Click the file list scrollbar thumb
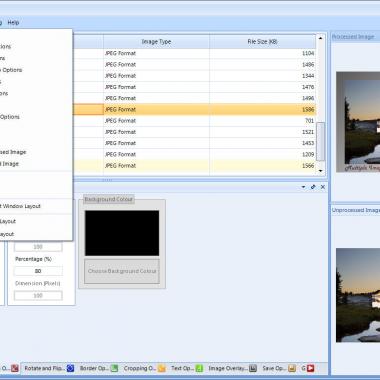This screenshot has height=380, width=380. click(320, 142)
